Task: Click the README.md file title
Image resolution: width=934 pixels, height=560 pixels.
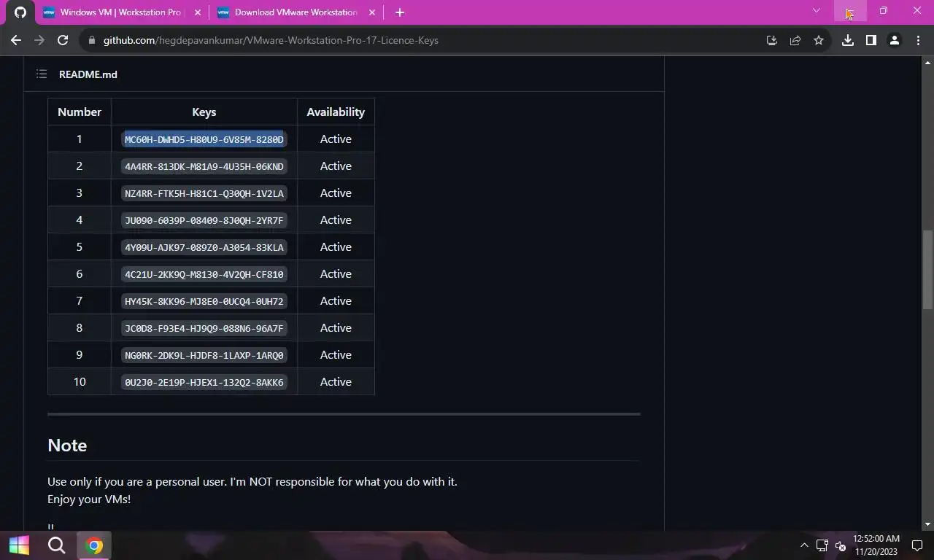Action: click(x=88, y=74)
